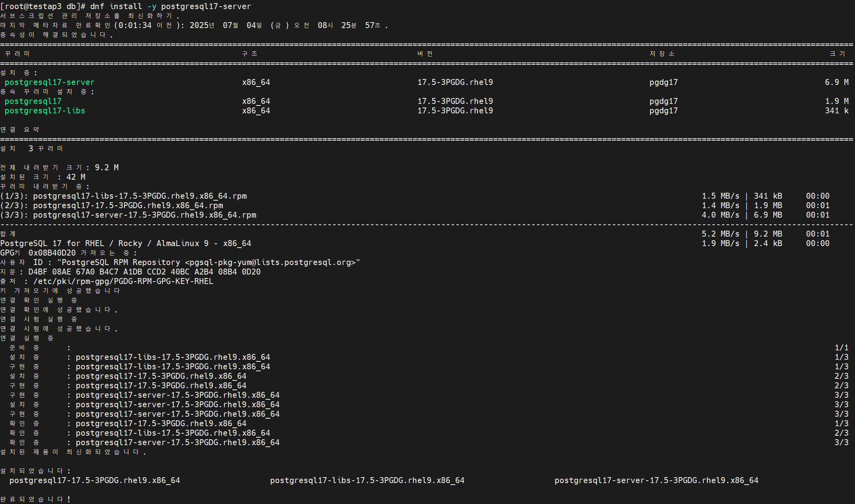Click the GPG key 0x08B40D20 text
Image resolution: width=855 pixels, height=504 pixels.
tap(52, 253)
